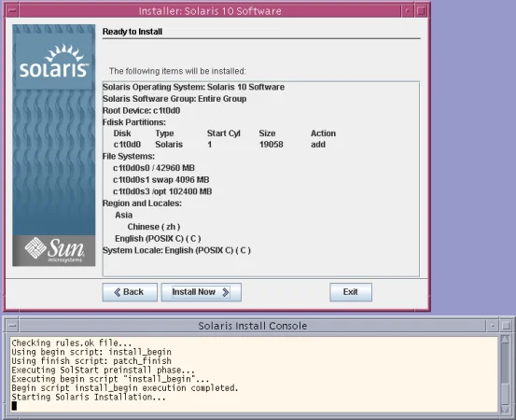
Task: Click the 'Disk' column header
Action: (x=122, y=133)
